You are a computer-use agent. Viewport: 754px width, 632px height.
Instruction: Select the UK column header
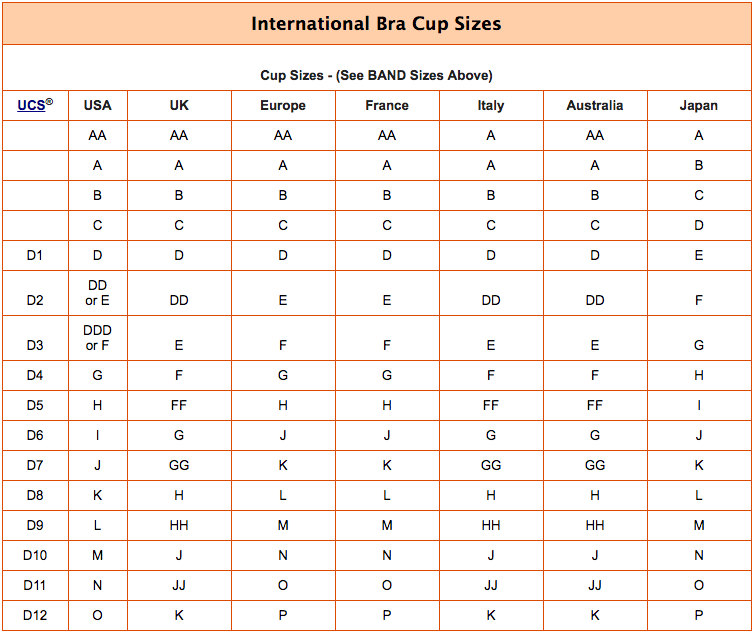(179, 105)
